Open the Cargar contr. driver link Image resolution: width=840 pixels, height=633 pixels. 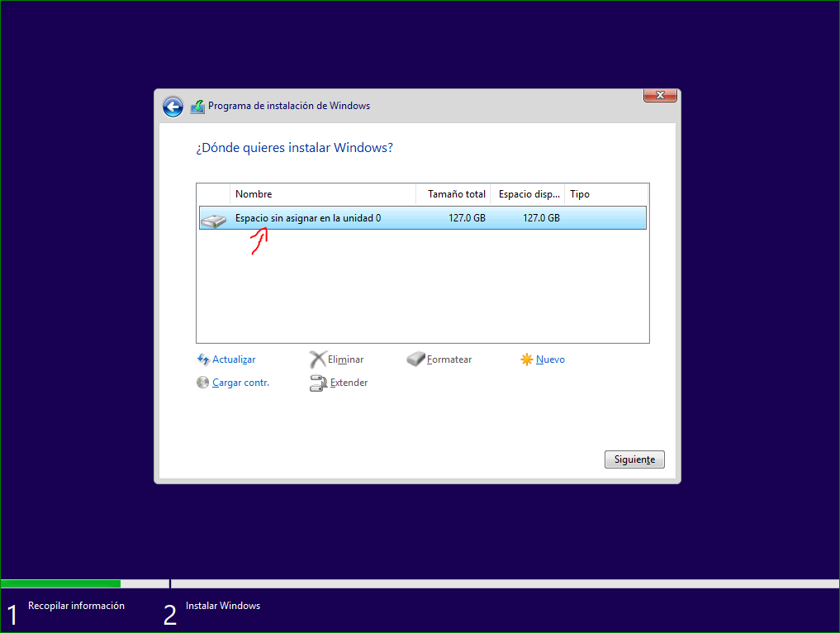240,383
